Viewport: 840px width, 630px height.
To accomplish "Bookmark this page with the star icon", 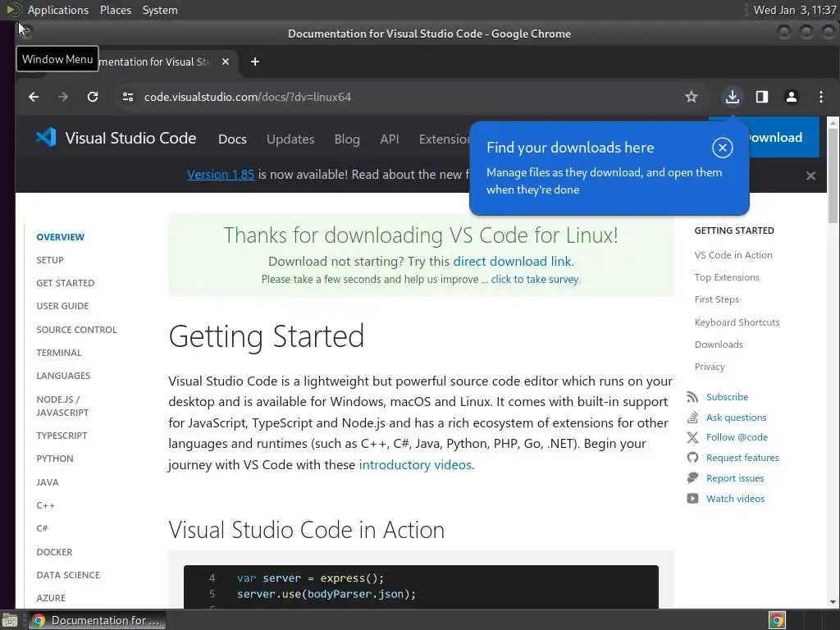I will click(x=691, y=97).
